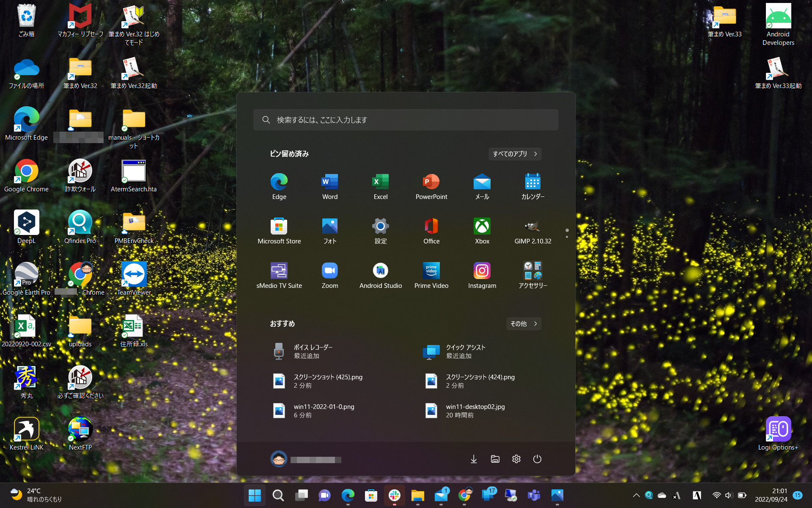812x508 pixels.
Task: Select uploads folder on desktop
Action: pyautogui.click(x=80, y=331)
